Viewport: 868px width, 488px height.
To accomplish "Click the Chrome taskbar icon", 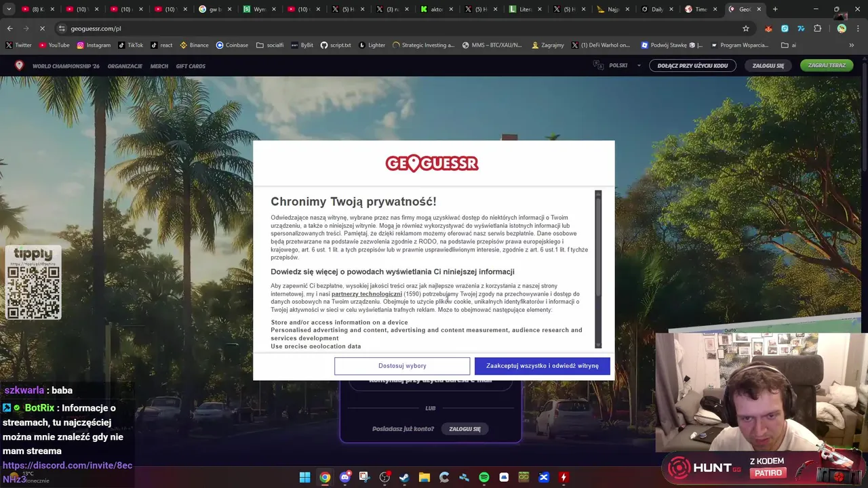I will point(325,477).
